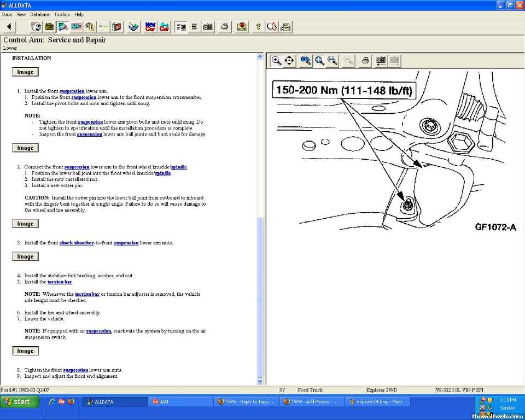Image resolution: width=525 pixels, height=420 pixels.
Task: Go to previous image in viewer
Action: (381, 61)
